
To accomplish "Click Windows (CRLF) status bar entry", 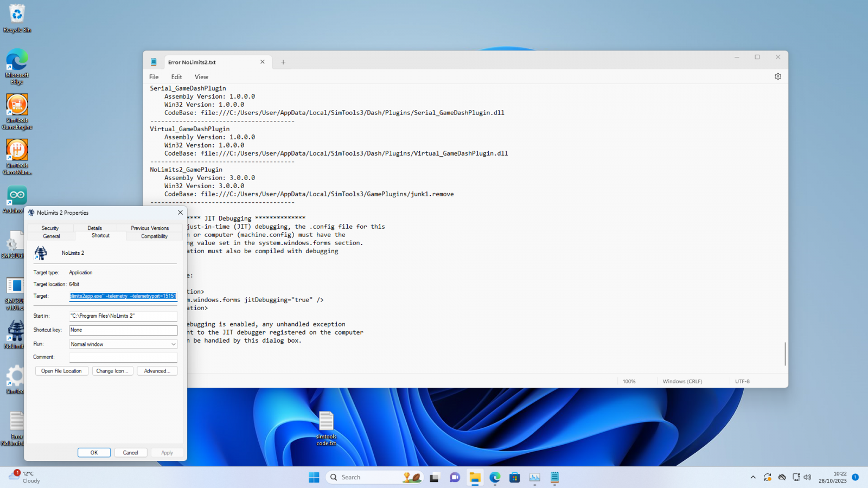I will click(682, 382).
